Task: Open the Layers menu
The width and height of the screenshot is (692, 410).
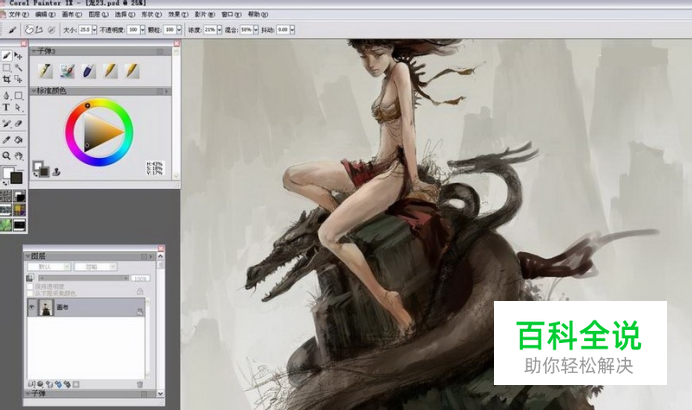Action: coord(98,15)
